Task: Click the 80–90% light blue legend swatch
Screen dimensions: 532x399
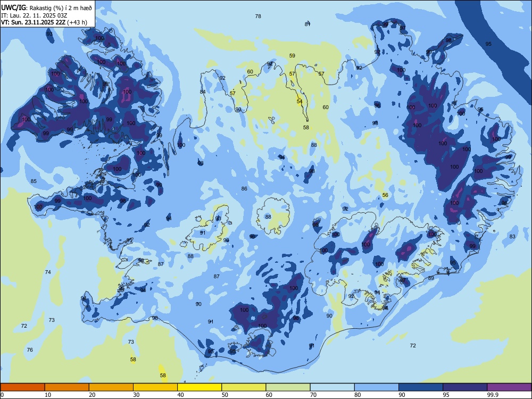Action: (x=377, y=387)
